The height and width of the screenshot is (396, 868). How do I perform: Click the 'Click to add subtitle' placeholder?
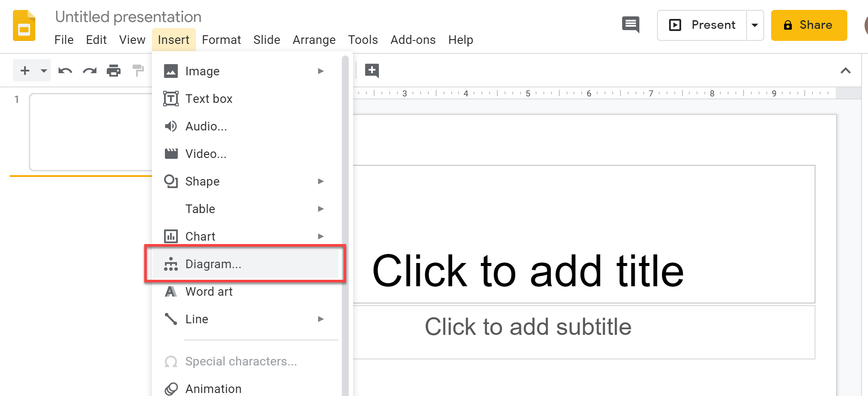528,327
